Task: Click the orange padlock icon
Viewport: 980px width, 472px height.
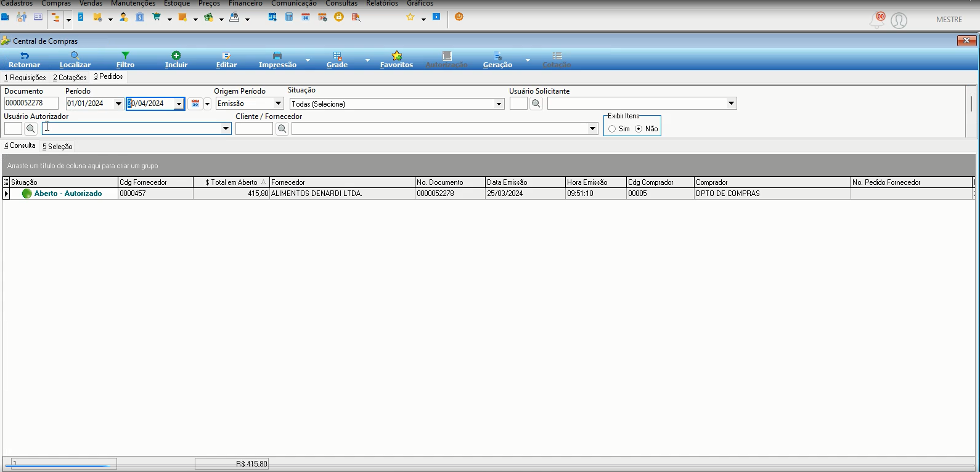Action: click(x=339, y=17)
